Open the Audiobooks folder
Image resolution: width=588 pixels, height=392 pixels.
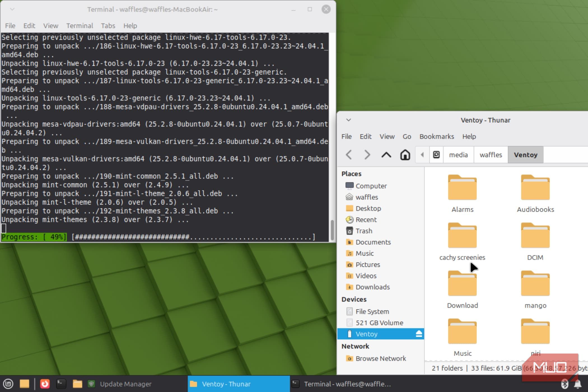pos(535,193)
